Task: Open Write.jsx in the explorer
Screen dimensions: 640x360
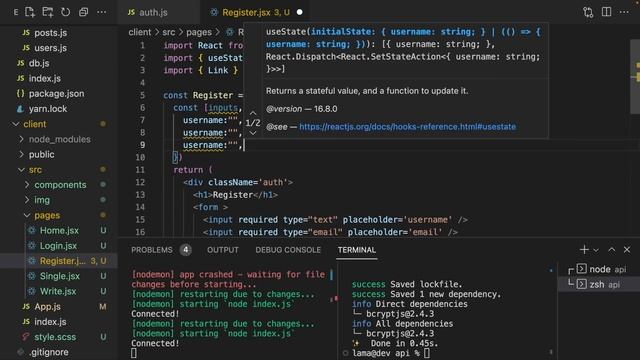Action: pos(58,291)
